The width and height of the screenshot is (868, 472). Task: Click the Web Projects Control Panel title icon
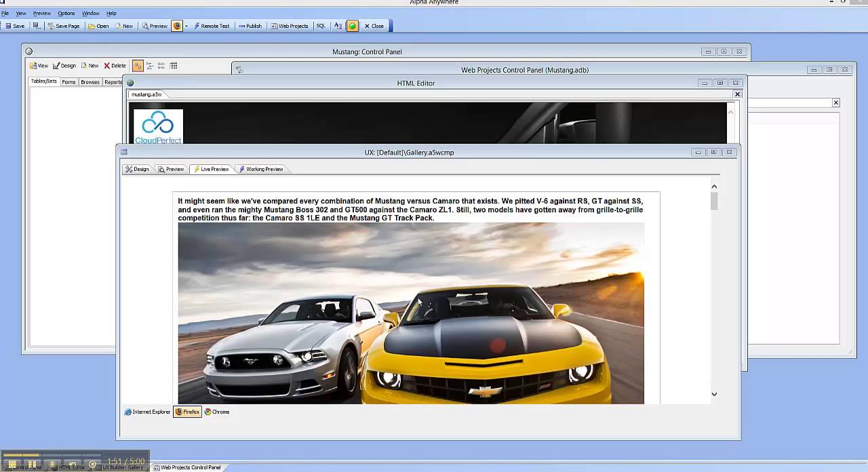(239, 70)
